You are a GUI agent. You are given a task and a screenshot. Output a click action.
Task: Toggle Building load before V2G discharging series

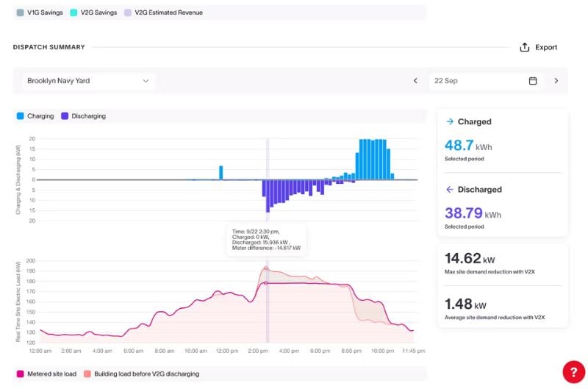[142, 374]
